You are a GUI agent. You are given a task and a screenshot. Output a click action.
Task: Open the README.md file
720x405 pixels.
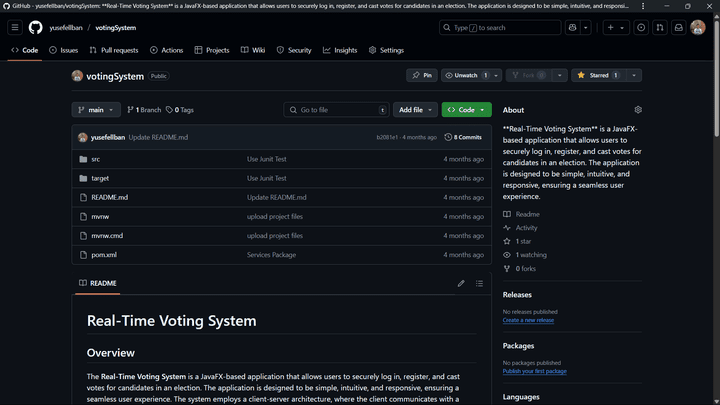coord(110,197)
